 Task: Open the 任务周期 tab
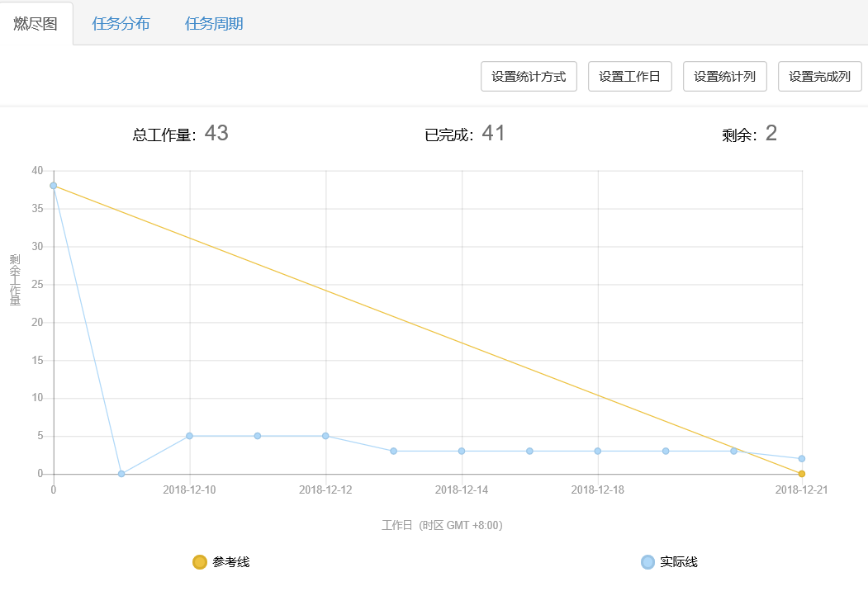[214, 24]
